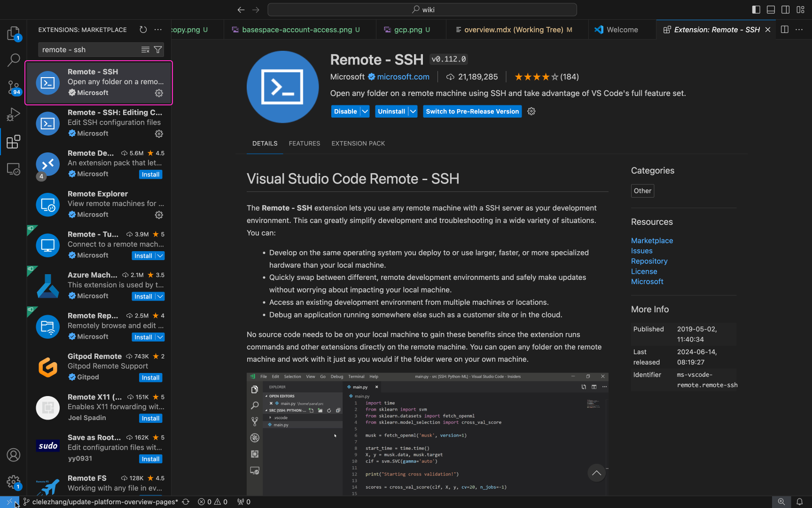This screenshot has height=508, width=812.
Task: Open the overview.mdx editor tab
Action: click(x=513, y=30)
